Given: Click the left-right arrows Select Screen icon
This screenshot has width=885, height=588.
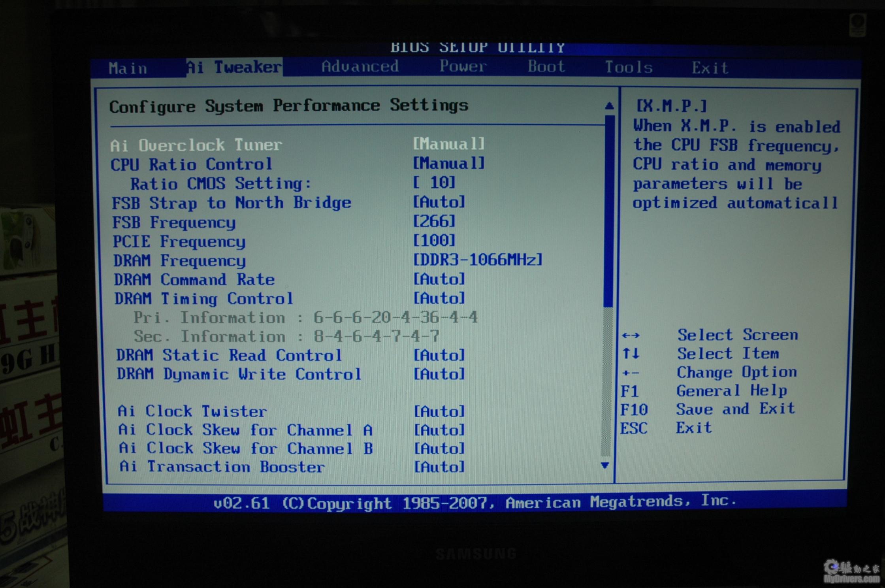Looking at the screenshot, I should (631, 335).
